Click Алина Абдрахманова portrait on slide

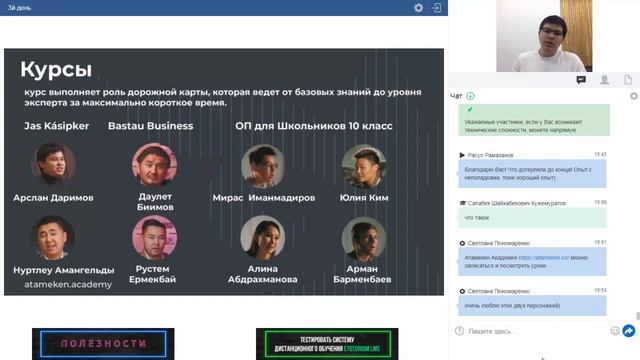tap(262, 238)
